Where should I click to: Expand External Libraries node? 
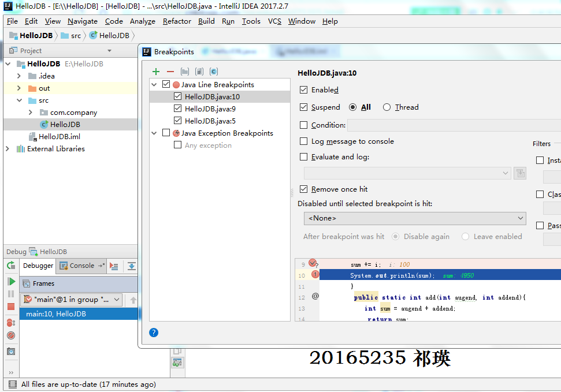(8, 148)
